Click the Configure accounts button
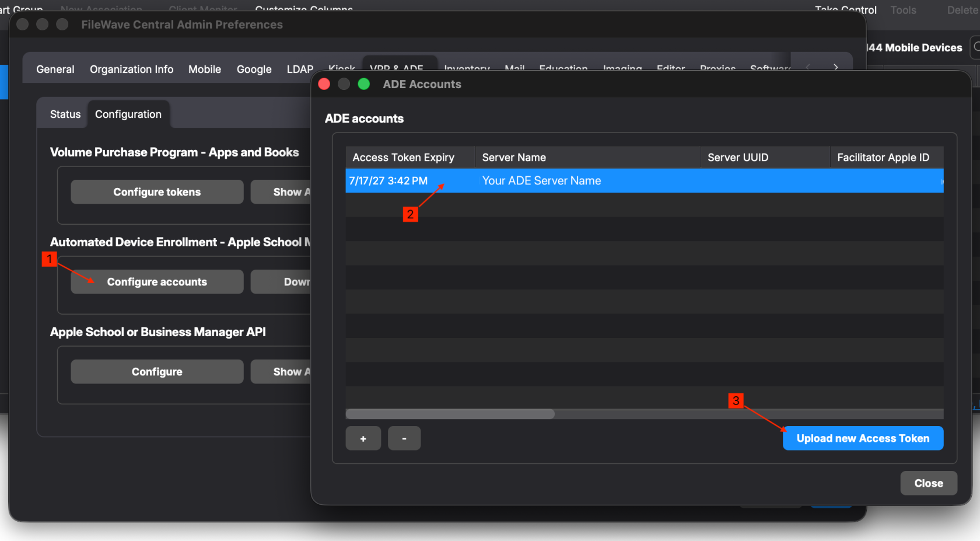The height and width of the screenshot is (541, 980). point(157,282)
